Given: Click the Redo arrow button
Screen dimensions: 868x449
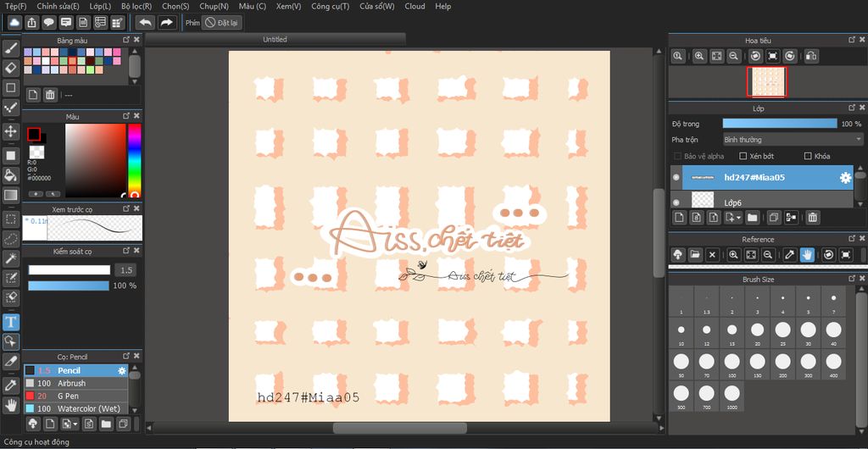Looking at the screenshot, I should point(166,23).
